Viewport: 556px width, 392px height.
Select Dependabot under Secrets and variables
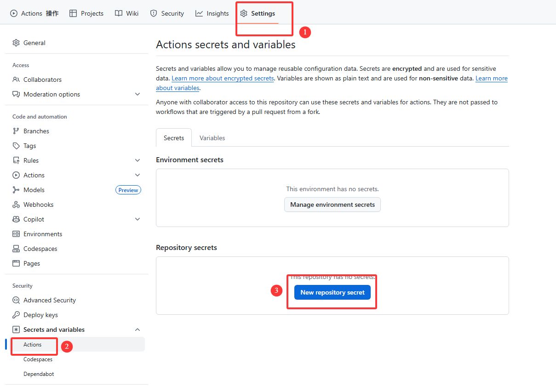click(x=39, y=374)
